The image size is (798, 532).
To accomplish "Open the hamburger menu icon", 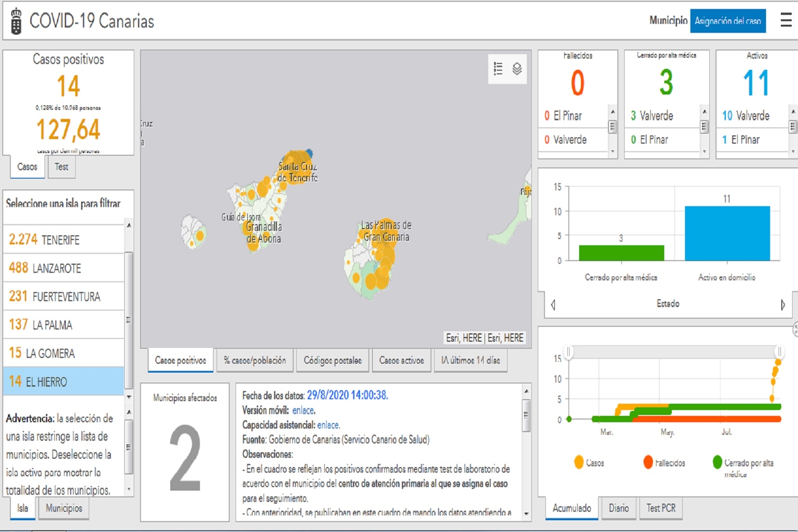I will coord(786,20).
